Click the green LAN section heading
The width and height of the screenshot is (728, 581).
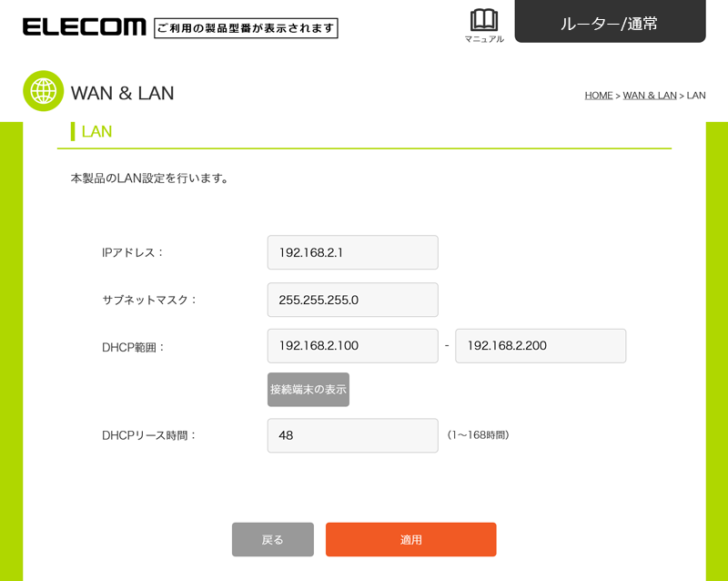[x=96, y=132]
